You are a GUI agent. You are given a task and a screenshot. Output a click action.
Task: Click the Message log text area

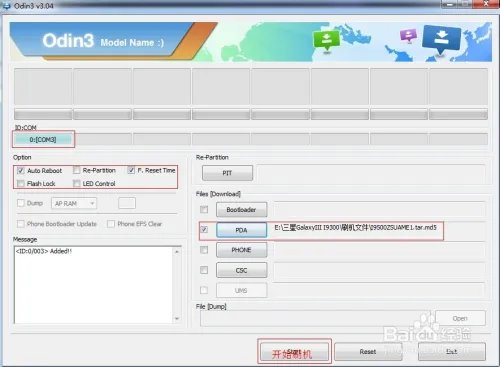94,285
